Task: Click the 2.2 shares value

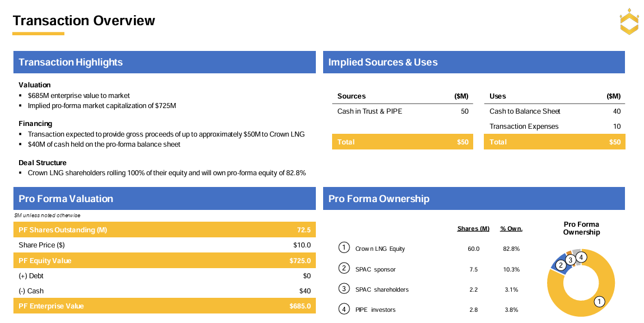Action: 474,290
